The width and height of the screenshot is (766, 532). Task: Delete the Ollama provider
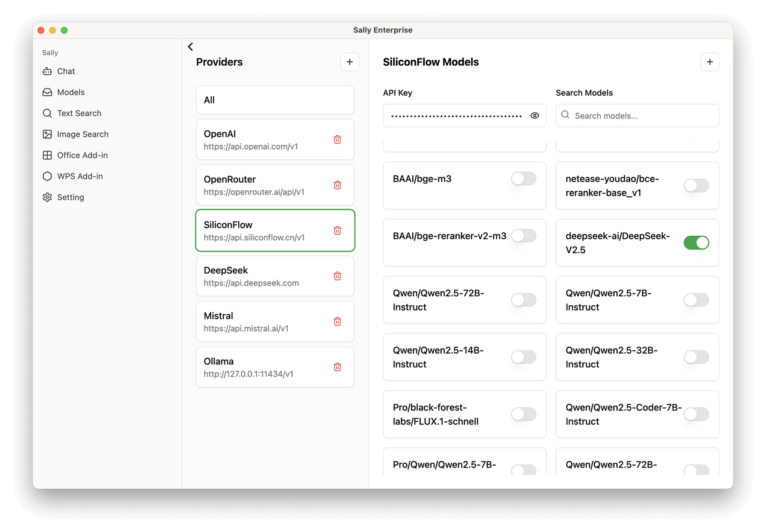pos(338,367)
